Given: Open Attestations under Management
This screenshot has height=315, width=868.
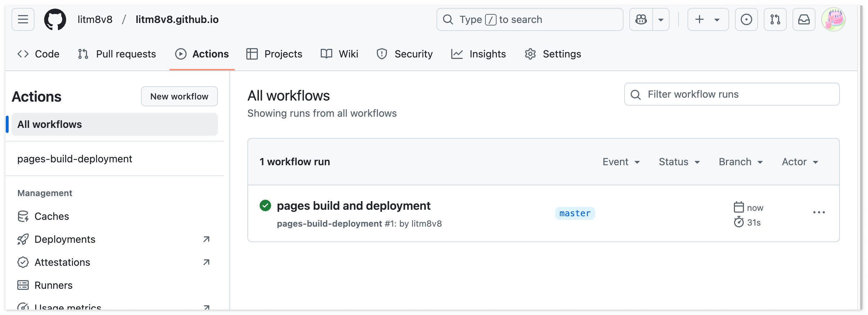Looking at the screenshot, I should 115,262.
